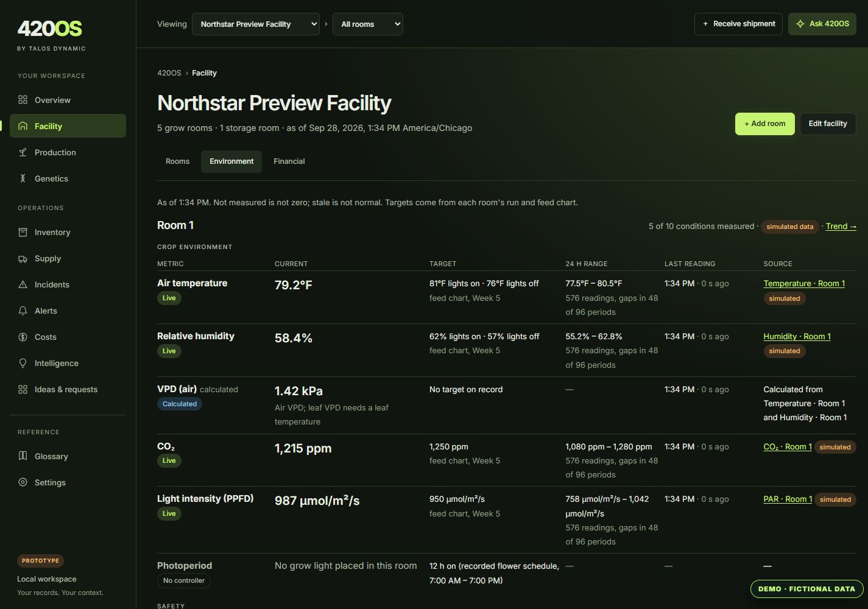Viewport: 868px width, 609px height.
Task: Open the Humidity · Room 1 source link
Action: click(x=797, y=337)
